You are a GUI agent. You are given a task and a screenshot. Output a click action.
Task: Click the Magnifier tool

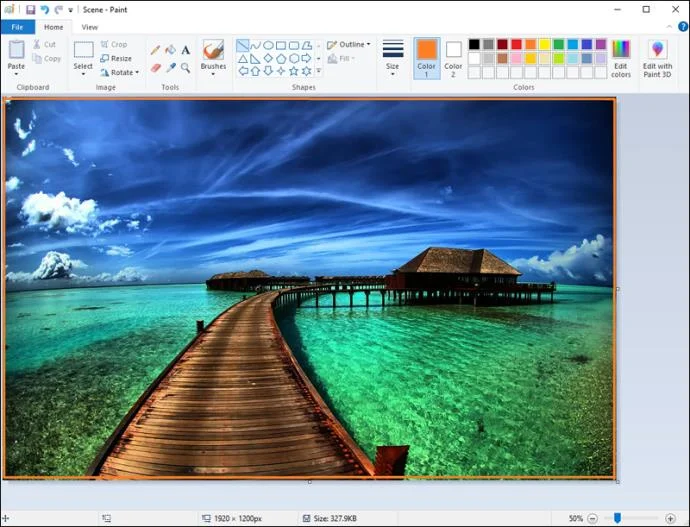186,68
